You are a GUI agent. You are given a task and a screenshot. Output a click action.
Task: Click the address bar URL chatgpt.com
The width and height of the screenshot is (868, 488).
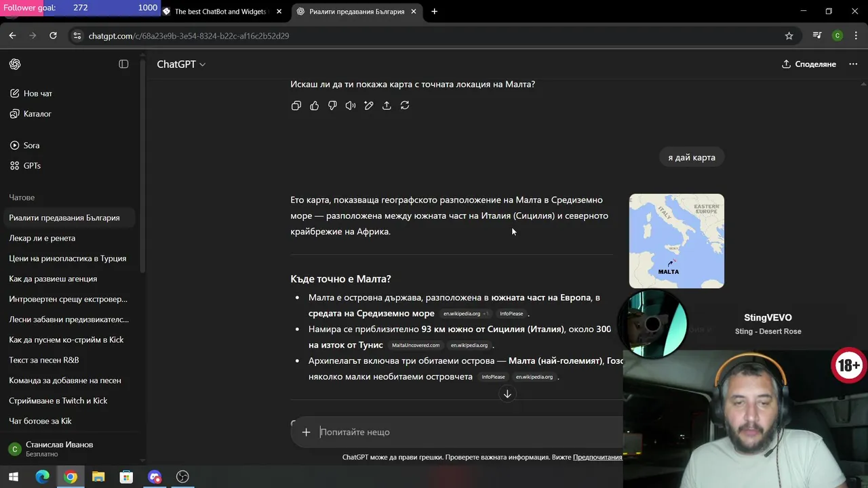(189, 36)
